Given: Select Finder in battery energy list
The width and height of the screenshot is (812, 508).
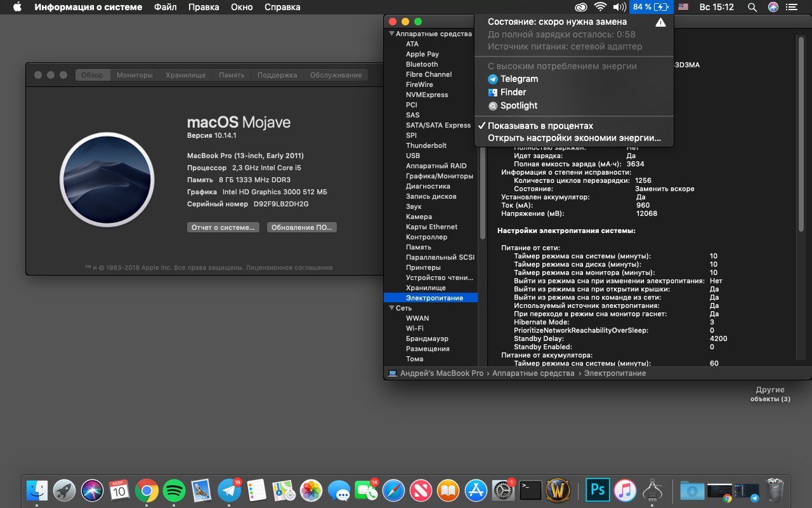Looking at the screenshot, I should 574,92.
